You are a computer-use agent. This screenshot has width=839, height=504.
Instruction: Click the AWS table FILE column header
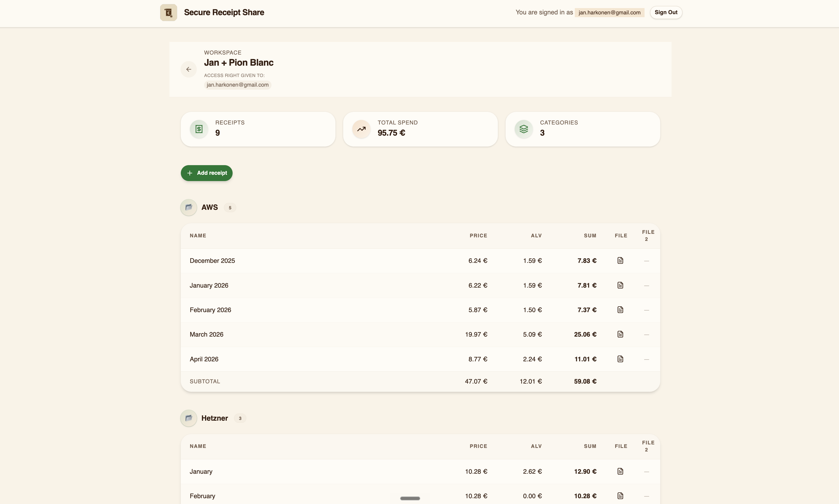(621, 236)
